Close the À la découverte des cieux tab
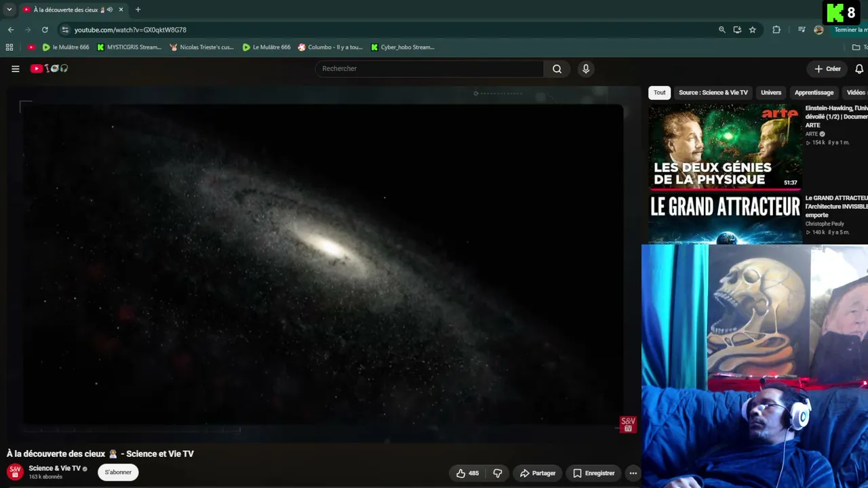868x488 pixels. 121,9
